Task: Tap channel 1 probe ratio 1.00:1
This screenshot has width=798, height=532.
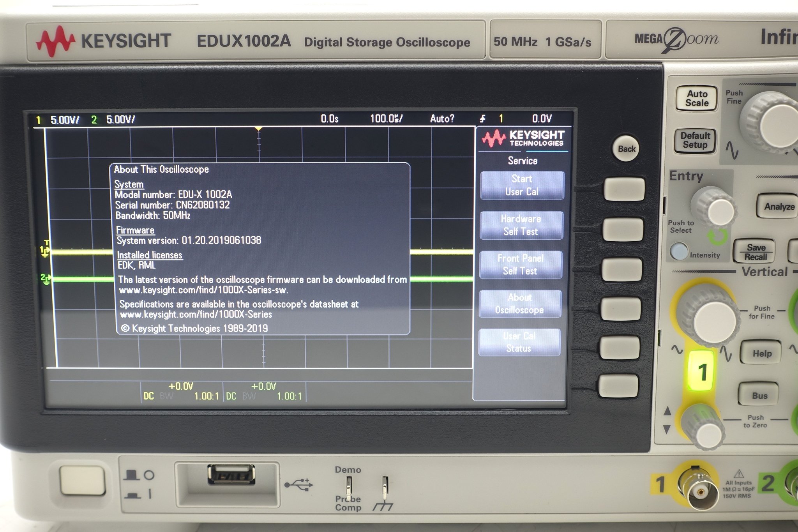Action: pyautogui.click(x=207, y=396)
